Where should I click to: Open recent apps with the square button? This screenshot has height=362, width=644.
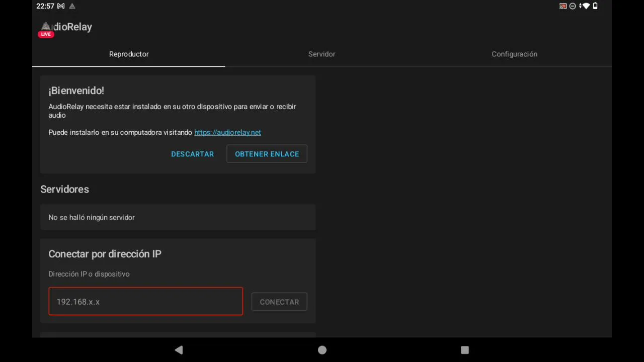(465, 350)
